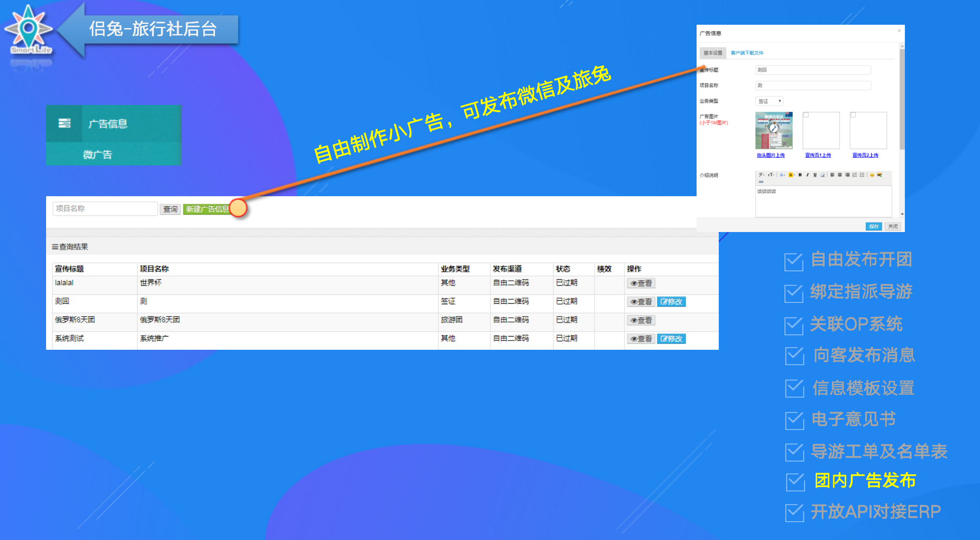Click the 抬头图片上传 upload link

[x=771, y=155]
